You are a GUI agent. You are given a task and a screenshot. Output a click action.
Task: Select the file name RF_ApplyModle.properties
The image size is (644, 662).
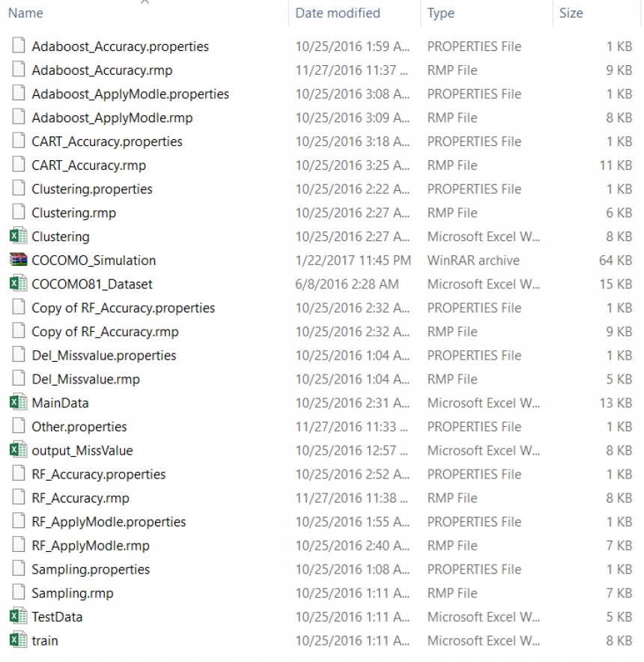pos(109,522)
